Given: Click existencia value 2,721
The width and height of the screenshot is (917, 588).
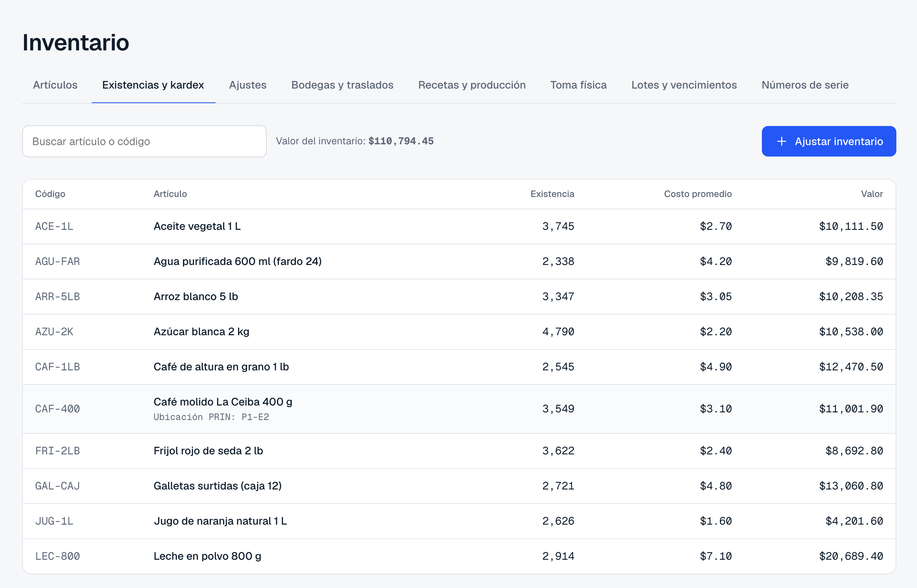Looking at the screenshot, I should (558, 486).
